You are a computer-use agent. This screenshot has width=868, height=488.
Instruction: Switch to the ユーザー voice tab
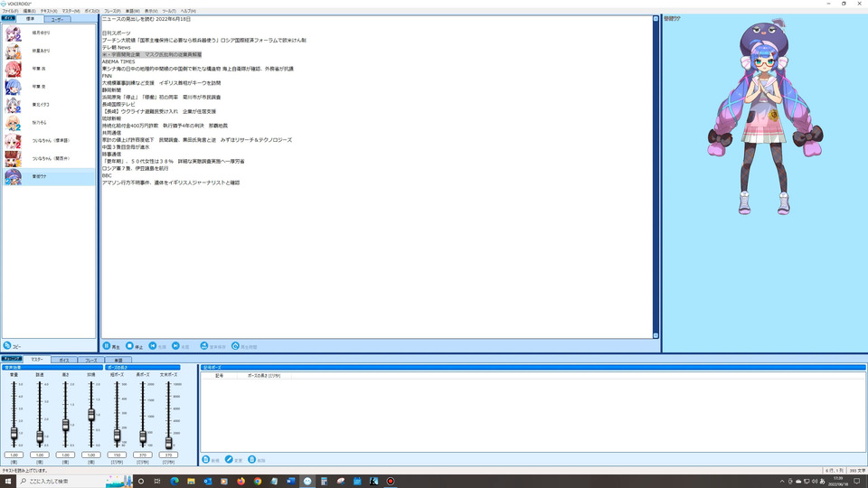point(57,19)
